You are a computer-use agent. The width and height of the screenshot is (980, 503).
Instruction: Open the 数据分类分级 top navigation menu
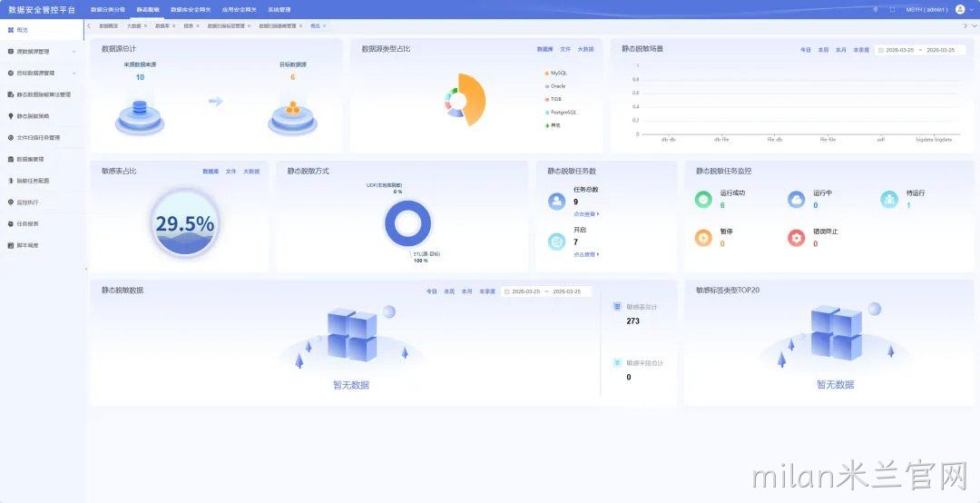[x=108, y=9]
